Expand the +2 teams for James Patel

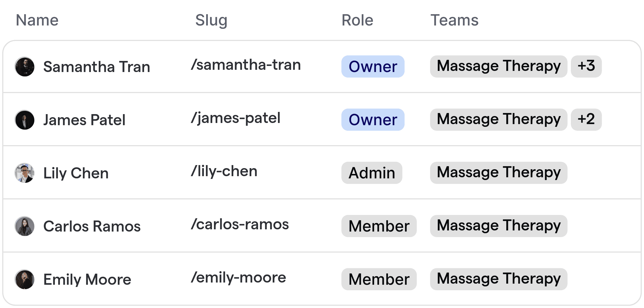tap(586, 120)
